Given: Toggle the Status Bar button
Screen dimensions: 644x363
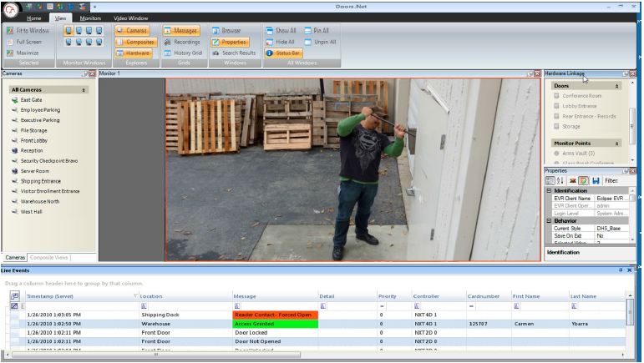Looking at the screenshot, I should tap(283, 53).
